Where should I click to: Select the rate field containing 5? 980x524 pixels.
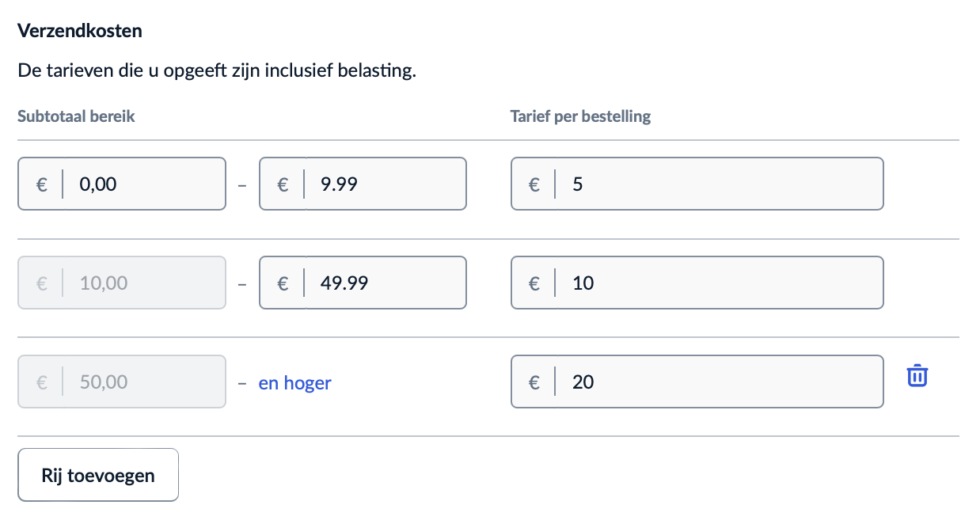[x=716, y=184]
